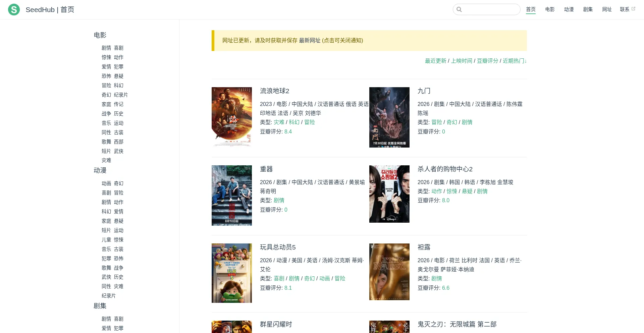Open the 祖露 poster thumbnail
644x333 pixels.
[x=389, y=272]
